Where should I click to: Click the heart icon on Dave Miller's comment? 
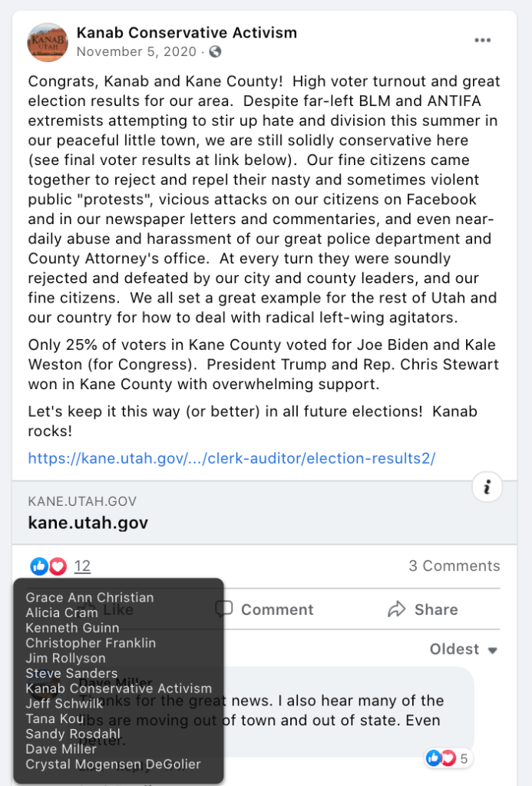pos(447,758)
